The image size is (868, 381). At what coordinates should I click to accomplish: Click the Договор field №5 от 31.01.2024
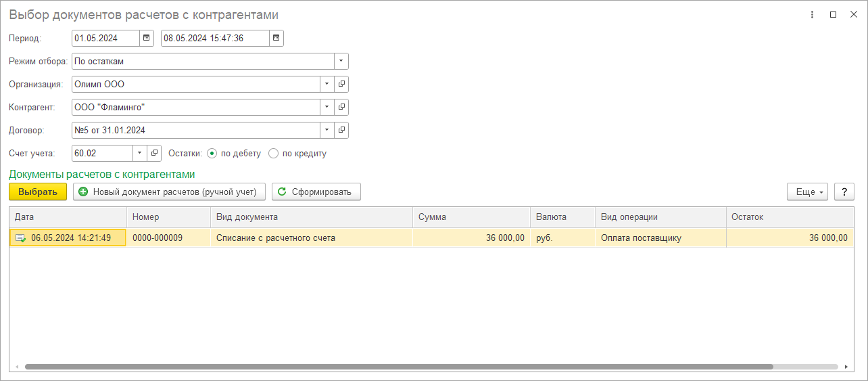coord(195,131)
